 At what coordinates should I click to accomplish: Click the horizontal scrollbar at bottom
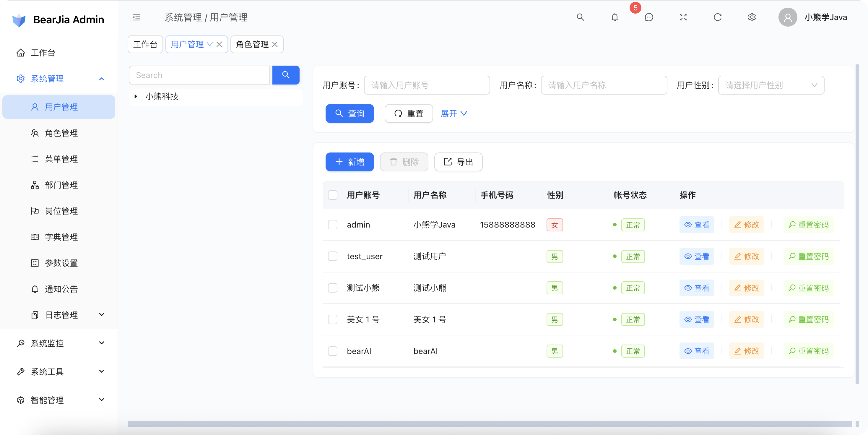pyautogui.click(x=489, y=423)
